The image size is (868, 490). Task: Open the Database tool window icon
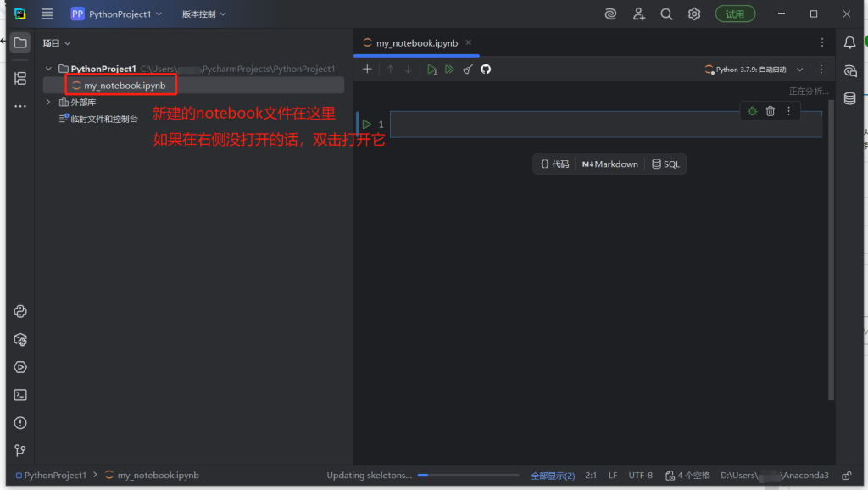849,98
